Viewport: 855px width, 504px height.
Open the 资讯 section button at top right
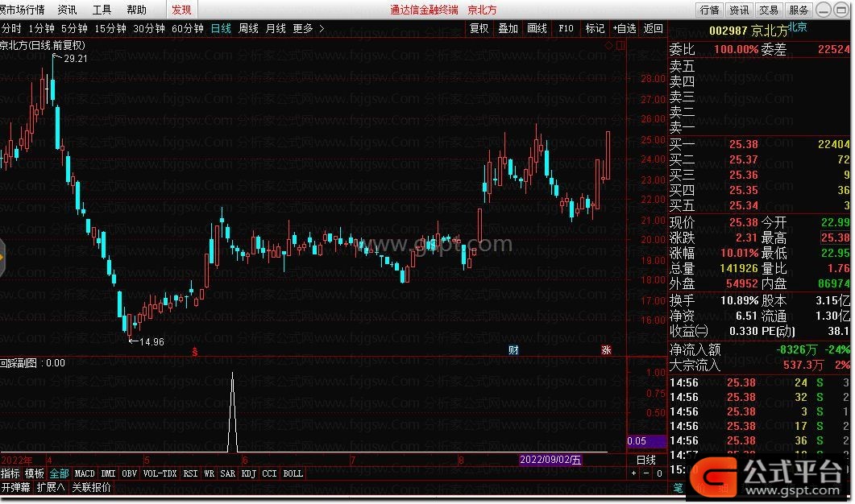pyautogui.click(x=739, y=10)
